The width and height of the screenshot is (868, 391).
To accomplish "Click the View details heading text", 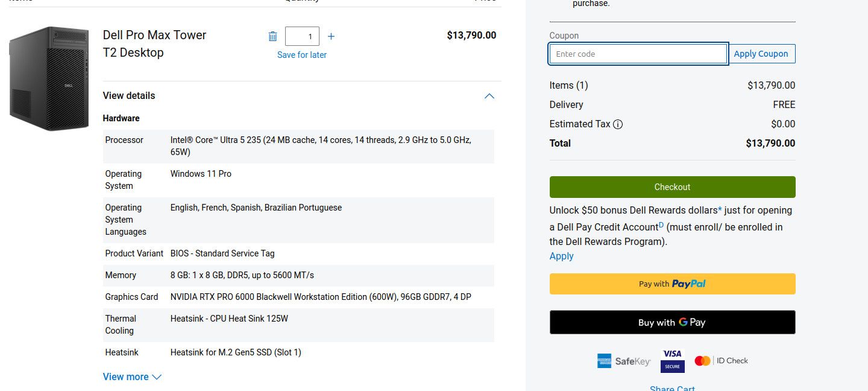I will click(129, 95).
